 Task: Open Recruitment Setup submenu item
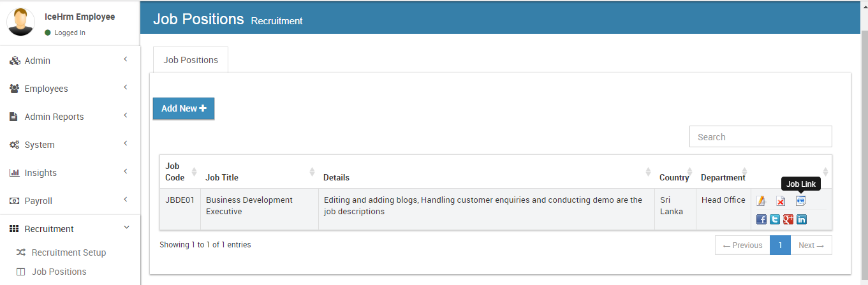[68, 252]
